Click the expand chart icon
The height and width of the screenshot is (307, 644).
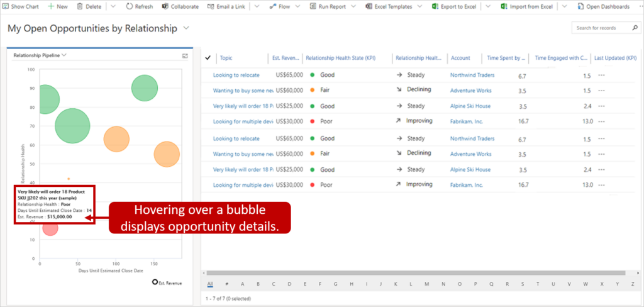pos(185,55)
